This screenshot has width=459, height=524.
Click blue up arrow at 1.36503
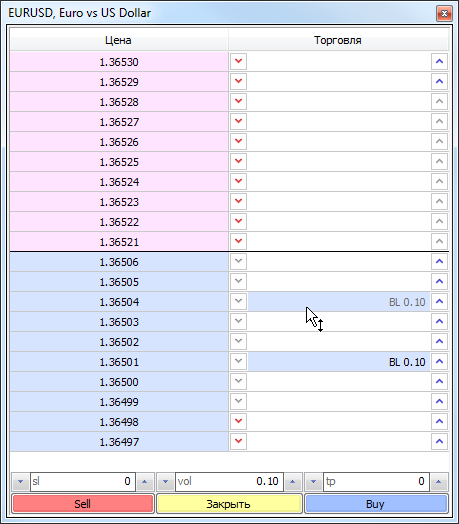(x=439, y=321)
